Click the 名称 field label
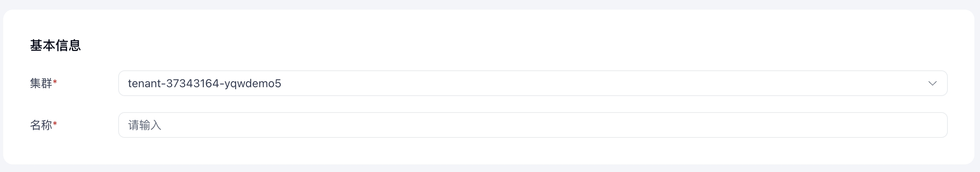This screenshot has width=980, height=172. (41, 125)
